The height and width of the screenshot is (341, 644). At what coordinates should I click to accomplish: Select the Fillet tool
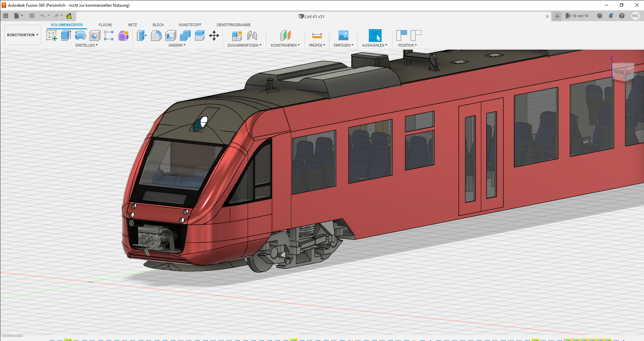(156, 36)
